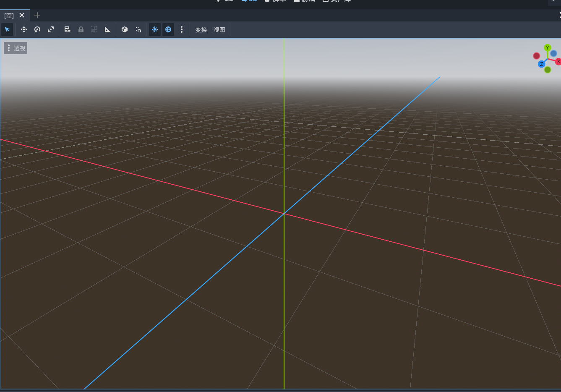Click the dark green negative Y gizmo dot

[x=548, y=70]
